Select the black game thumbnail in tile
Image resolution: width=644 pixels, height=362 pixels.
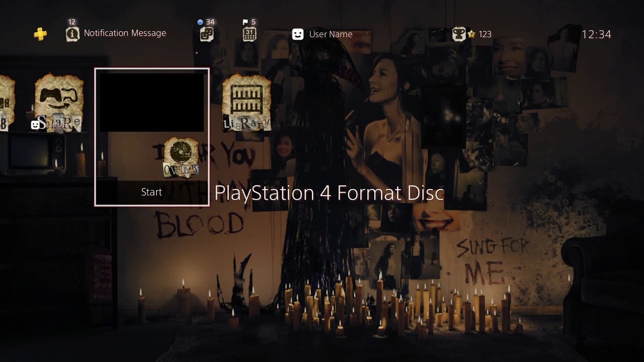[152, 103]
